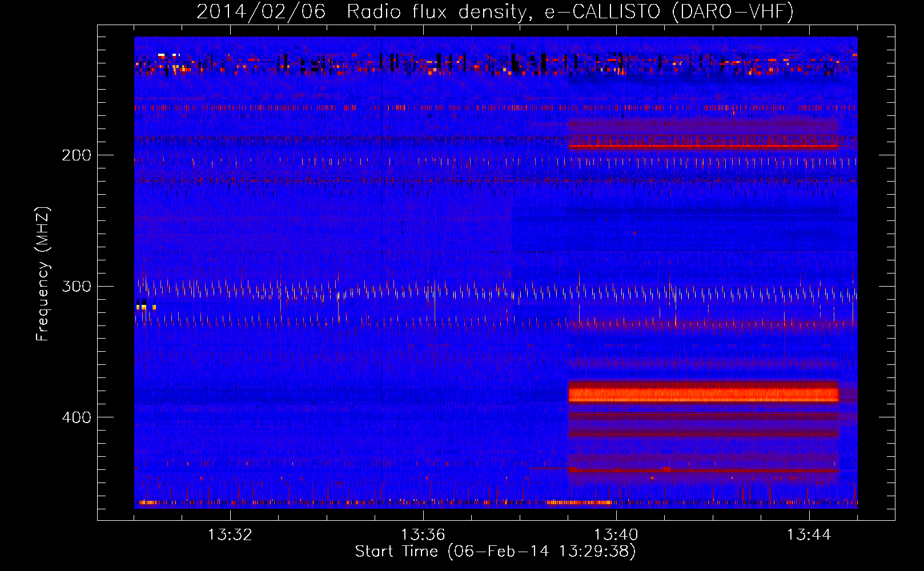Click the 'Start Time (06-Feb-14 13:29:38)' axis label
Viewport: 924px width, 571px height.
[495, 552]
